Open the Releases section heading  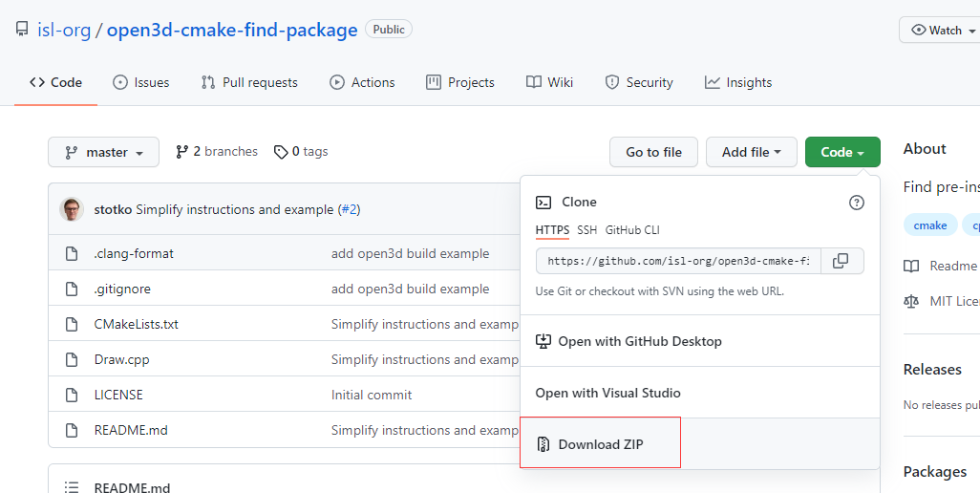point(932,370)
